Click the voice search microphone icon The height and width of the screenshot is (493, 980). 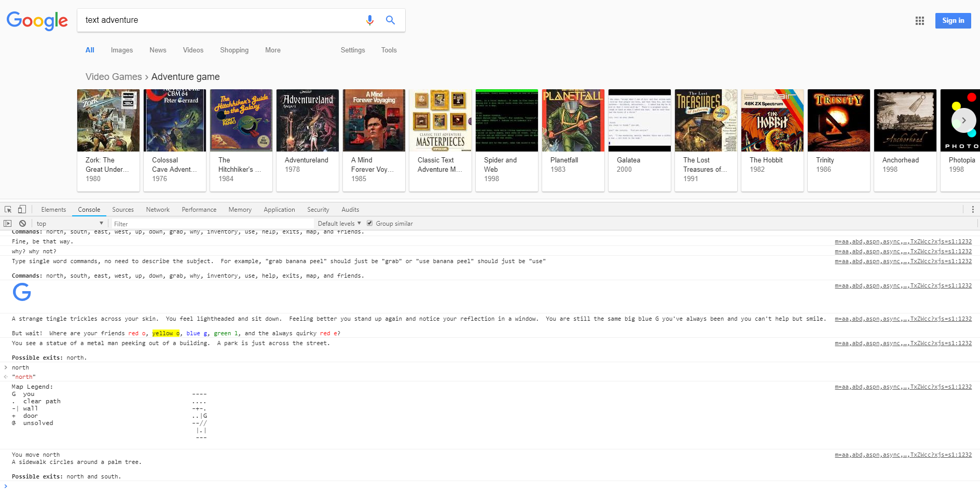pos(369,20)
